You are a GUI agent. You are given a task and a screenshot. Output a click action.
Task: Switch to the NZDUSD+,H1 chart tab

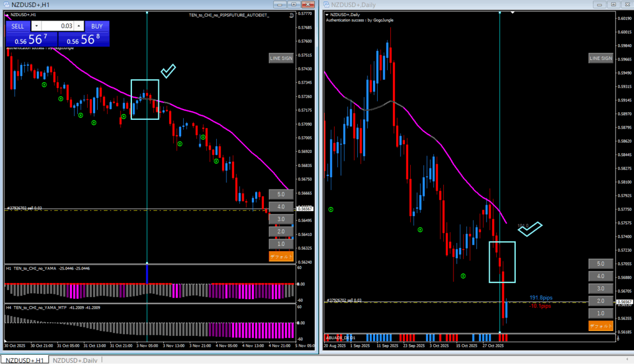pyautogui.click(x=24, y=360)
